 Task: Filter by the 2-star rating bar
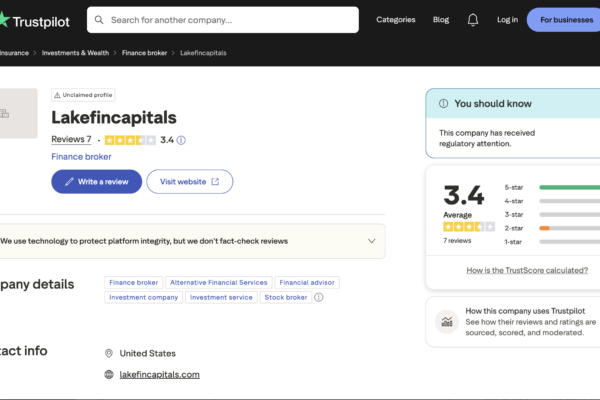[569, 228]
